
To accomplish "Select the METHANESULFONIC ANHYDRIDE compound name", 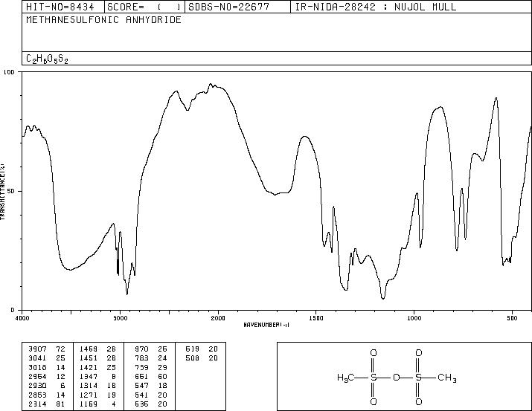I will coord(104,20).
